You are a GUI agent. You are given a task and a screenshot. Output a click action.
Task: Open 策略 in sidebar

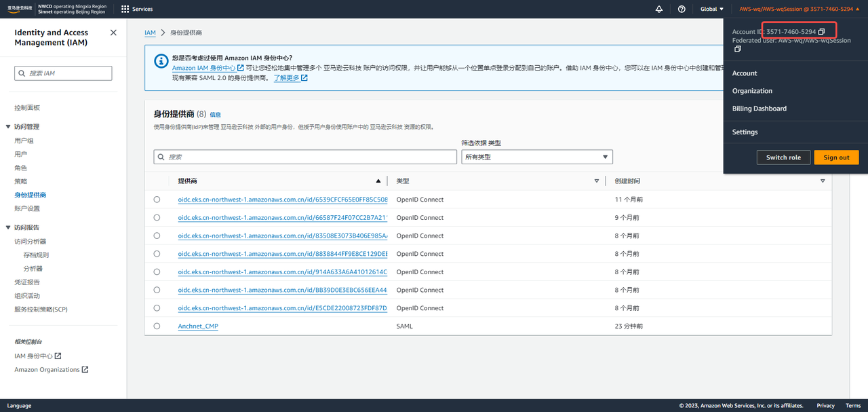(x=21, y=181)
